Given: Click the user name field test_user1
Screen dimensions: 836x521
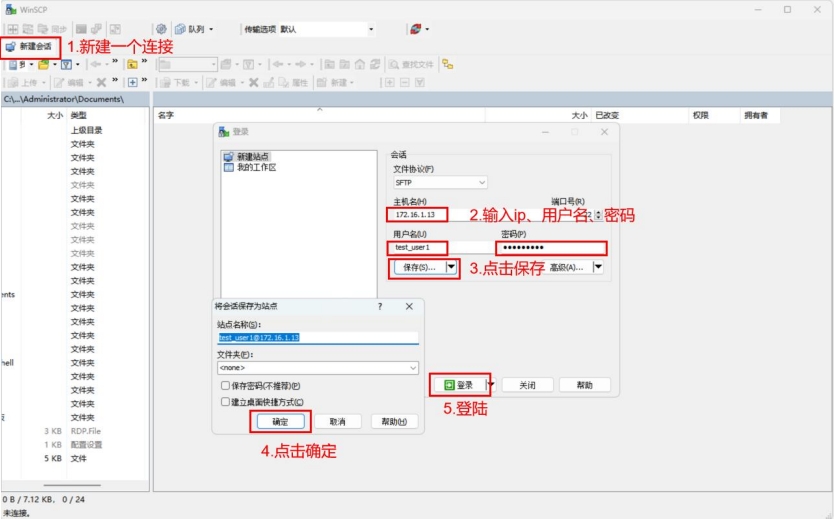Looking at the screenshot, I should point(417,247).
